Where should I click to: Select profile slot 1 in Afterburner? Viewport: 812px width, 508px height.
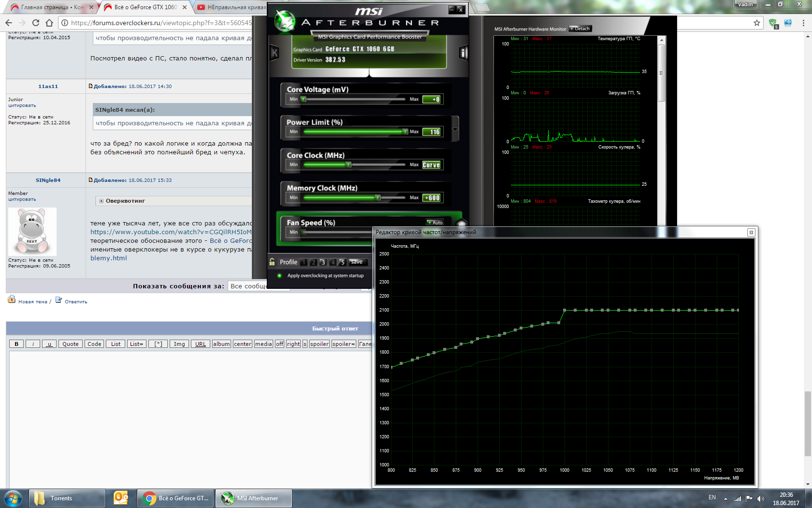click(x=304, y=262)
